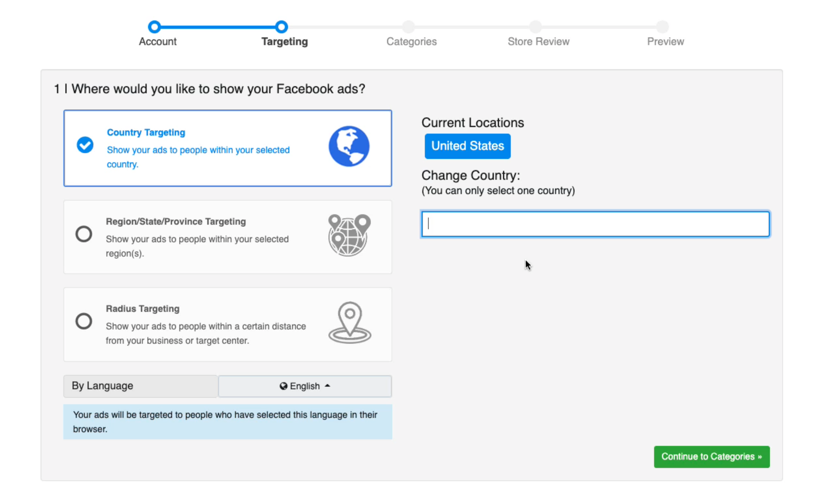
Task: Select Region/State/Province Targeting radio button
Action: pyautogui.click(x=84, y=234)
